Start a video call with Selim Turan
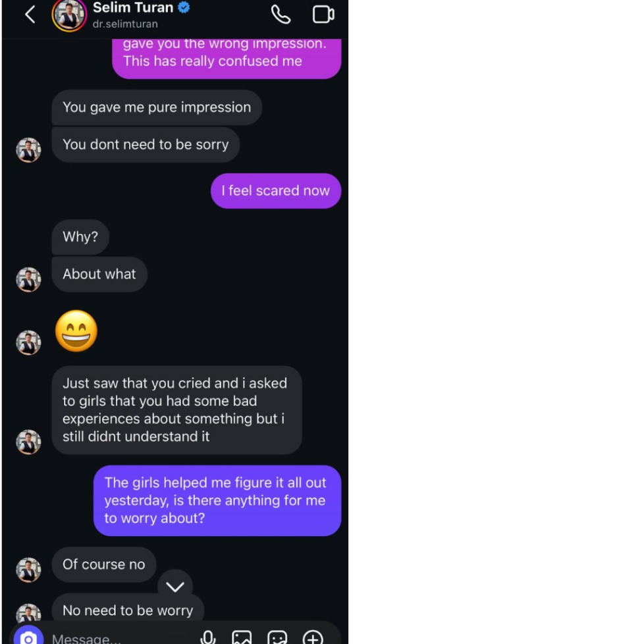Screen dimensions: 644x644 point(323,14)
